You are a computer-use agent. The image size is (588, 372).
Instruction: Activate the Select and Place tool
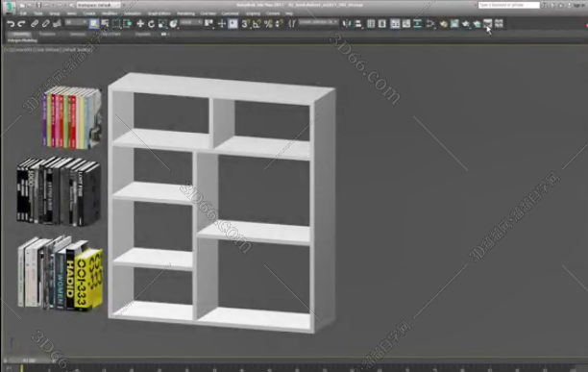click(x=173, y=24)
